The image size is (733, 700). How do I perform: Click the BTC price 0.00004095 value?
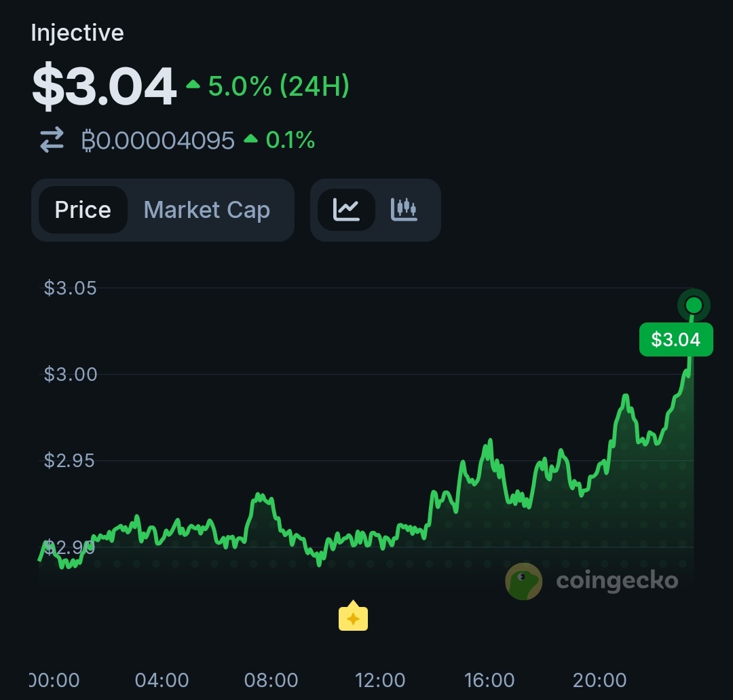pyautogui.click(x=157, y=141)
